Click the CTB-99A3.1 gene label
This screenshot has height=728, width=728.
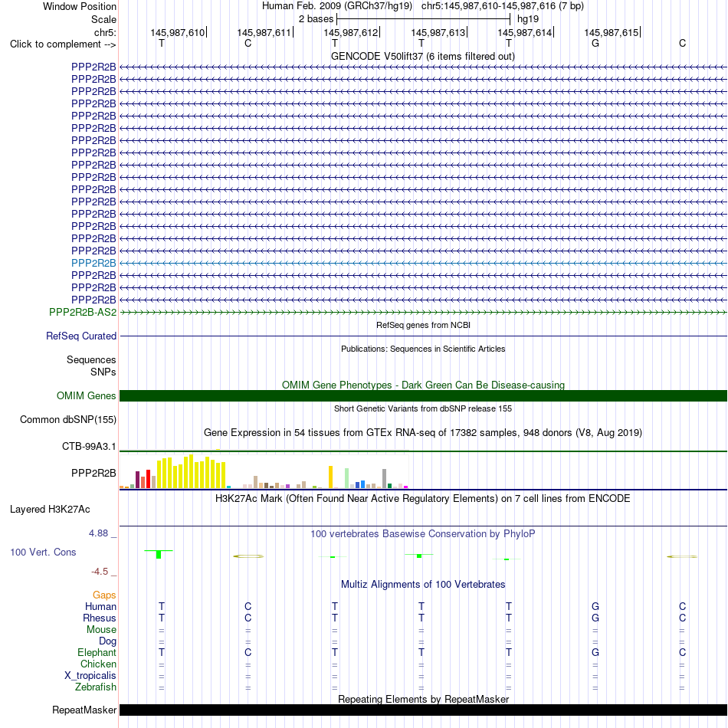pyautogui.click(x=89, y=446)
